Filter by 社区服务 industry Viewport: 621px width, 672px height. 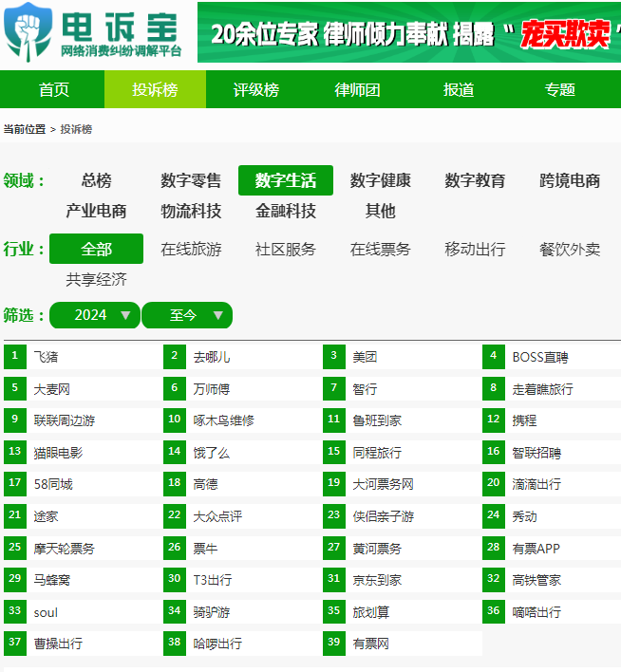tap(286, 249)
